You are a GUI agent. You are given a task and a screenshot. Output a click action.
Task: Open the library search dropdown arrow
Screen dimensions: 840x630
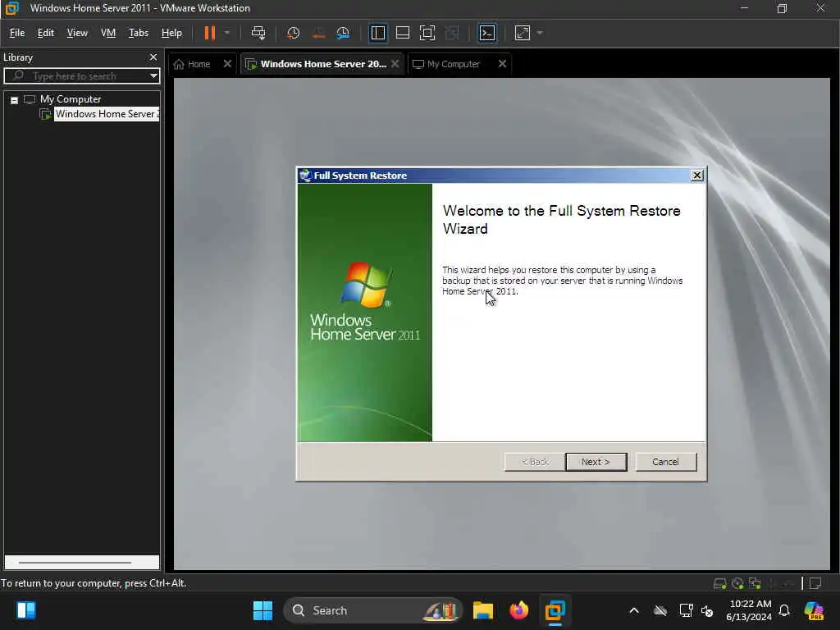pos(153,75)
